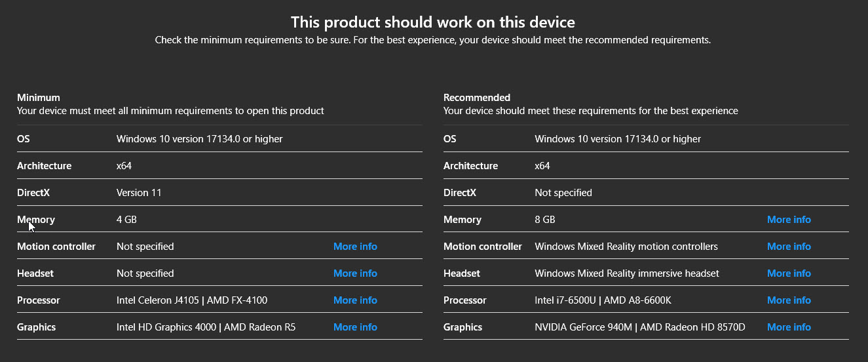Click More info beside Intel Celeron J4105
Screen dimensions: 868x362
click(355, 300)
